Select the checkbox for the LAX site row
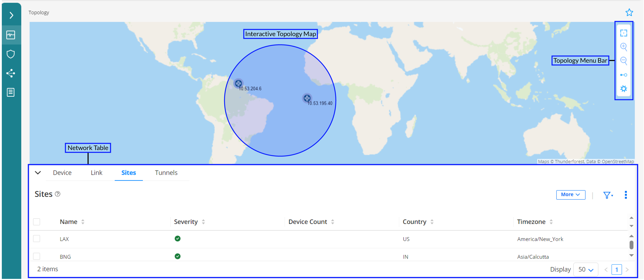Image resolution: width=644 pixels, height=280 pixels. (37, 239)
